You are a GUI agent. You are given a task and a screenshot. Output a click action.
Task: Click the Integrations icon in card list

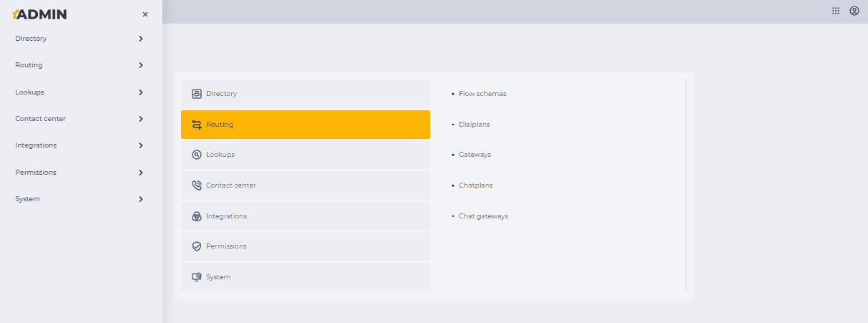click(197, 216)
